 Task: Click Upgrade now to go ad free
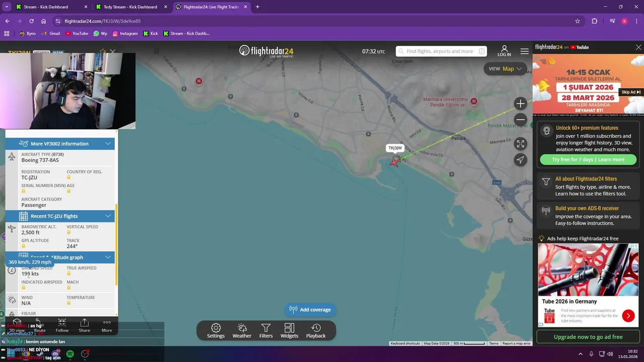coord(588,337)
